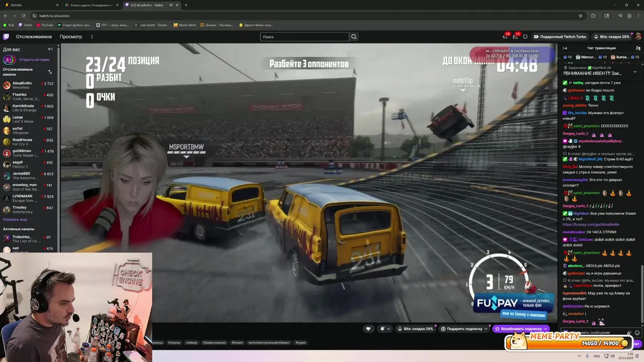This screenshot has height=362, width=644.
Task: Click the Профессионал tag
Action: pos(214,342)
